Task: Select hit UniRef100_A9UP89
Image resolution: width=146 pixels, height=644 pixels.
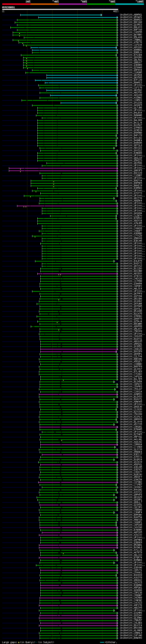Action: [131, 326]
